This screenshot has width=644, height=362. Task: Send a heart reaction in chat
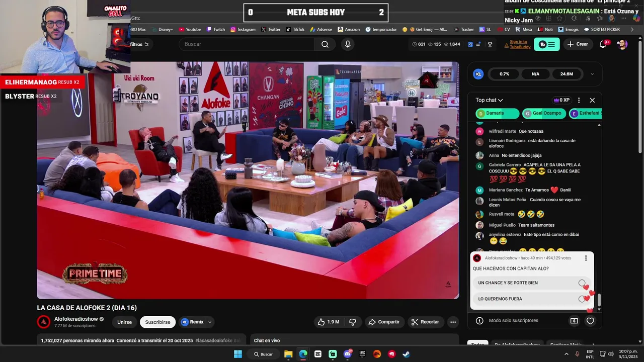pyautogui.click(x=590, y=320)
